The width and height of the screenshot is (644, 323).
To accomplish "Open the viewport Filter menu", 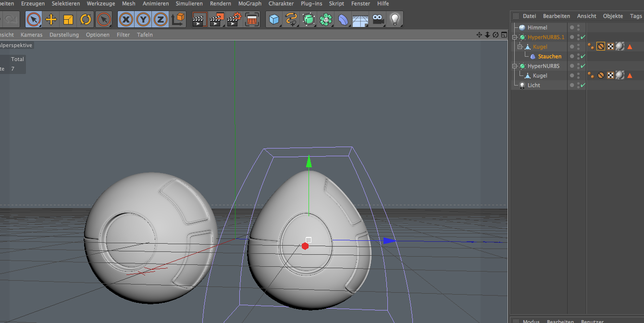I will 123,35.
